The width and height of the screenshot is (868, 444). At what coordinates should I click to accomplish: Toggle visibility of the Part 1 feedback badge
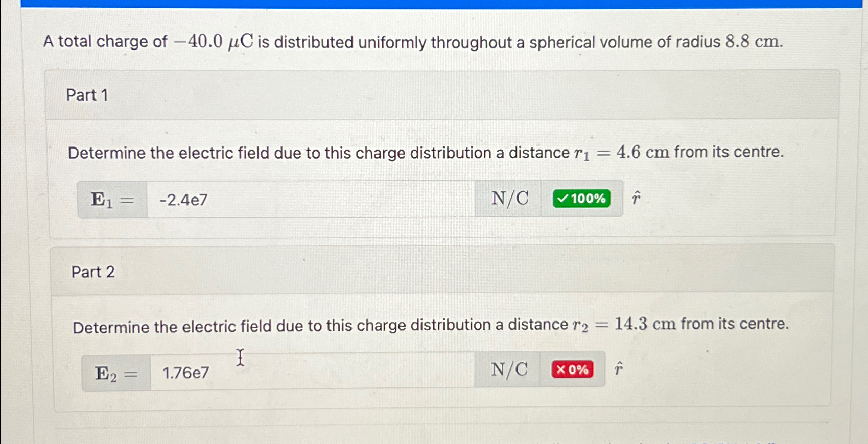tap(581, 199)
